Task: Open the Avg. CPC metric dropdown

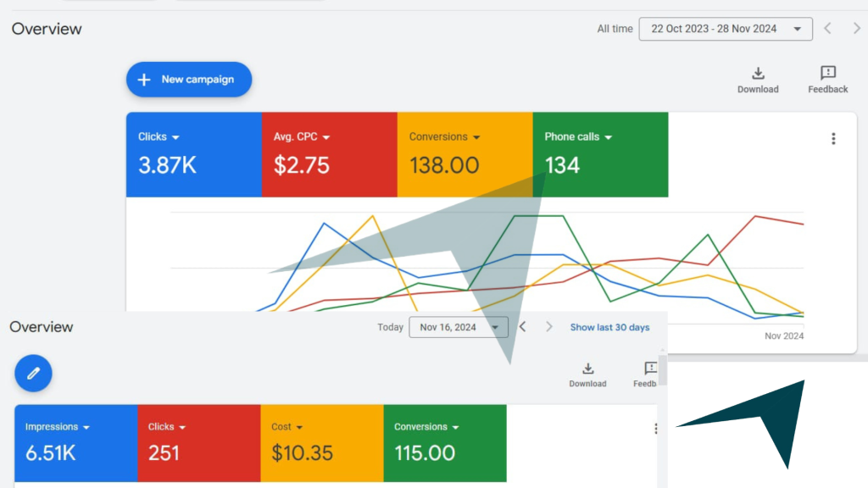Action: click(x=302, y=136)
